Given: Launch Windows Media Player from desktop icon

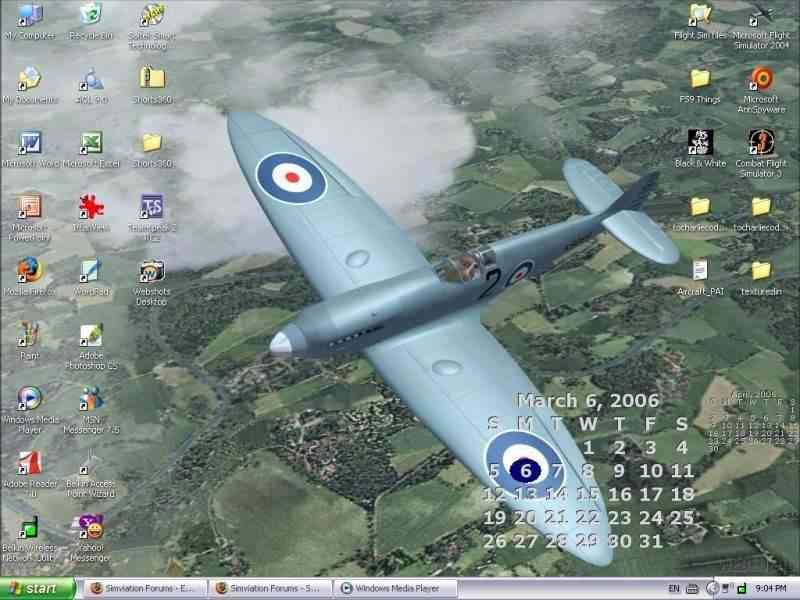Looking at the screenshot, I should tap(28, 398).
